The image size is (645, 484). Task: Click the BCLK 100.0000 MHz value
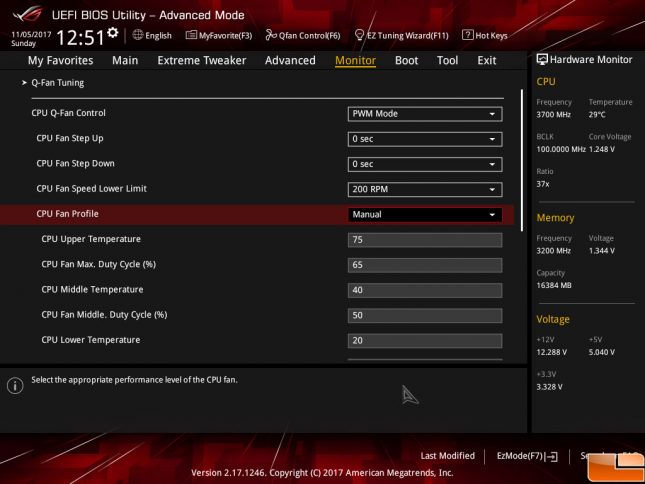[x=561, y=149]
